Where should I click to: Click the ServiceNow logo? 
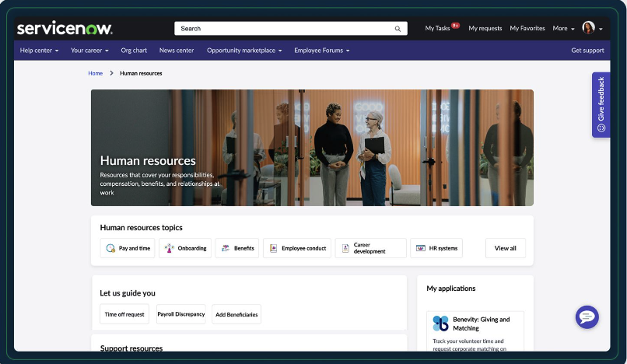65,28
